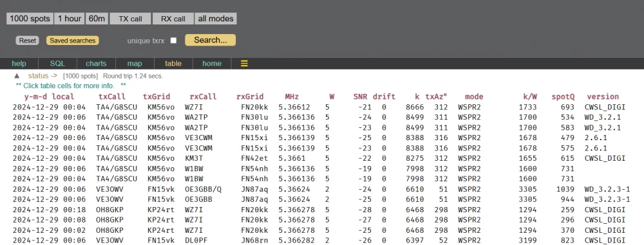Screen dimensions: 644x245
Task: Sort by version column header
Action: coord(603,97)
